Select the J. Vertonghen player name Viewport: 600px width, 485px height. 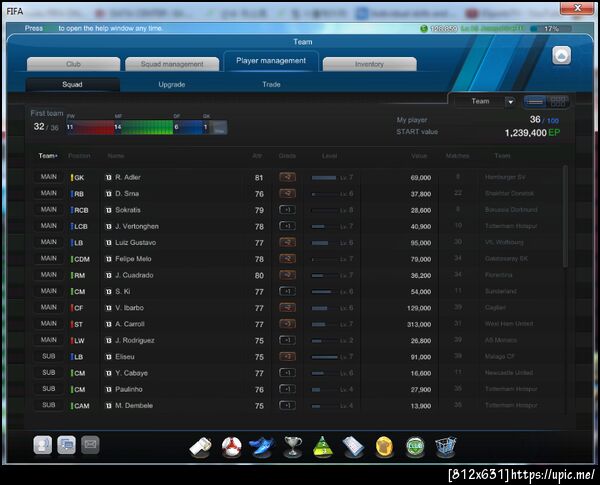(x=137, y=226)
